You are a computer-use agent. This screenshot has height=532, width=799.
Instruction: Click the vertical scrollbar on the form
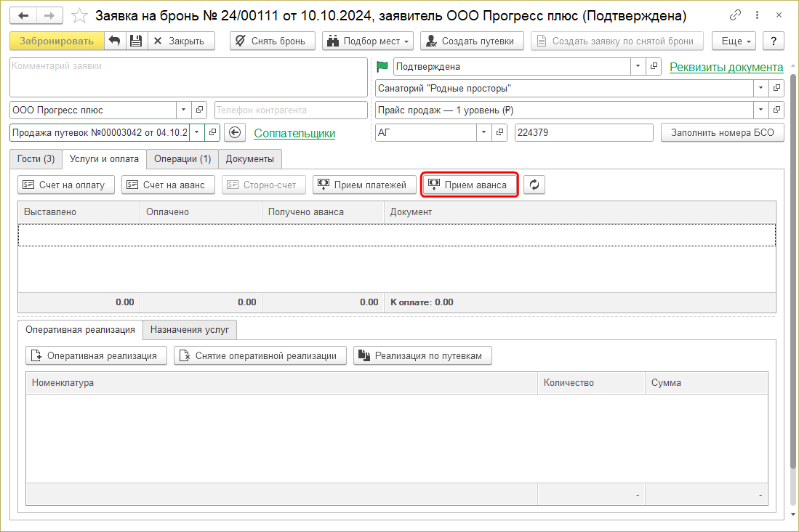tap(793, 270)
